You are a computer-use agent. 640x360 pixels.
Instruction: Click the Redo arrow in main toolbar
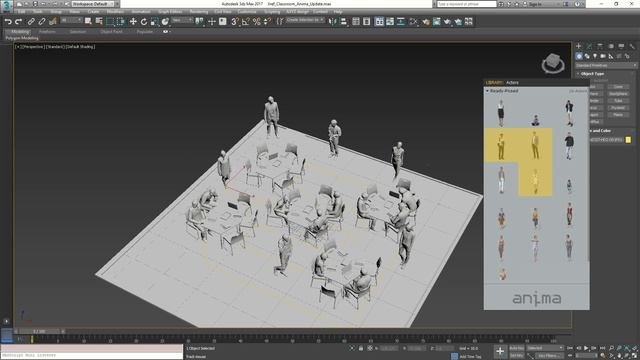coord(18,22)
